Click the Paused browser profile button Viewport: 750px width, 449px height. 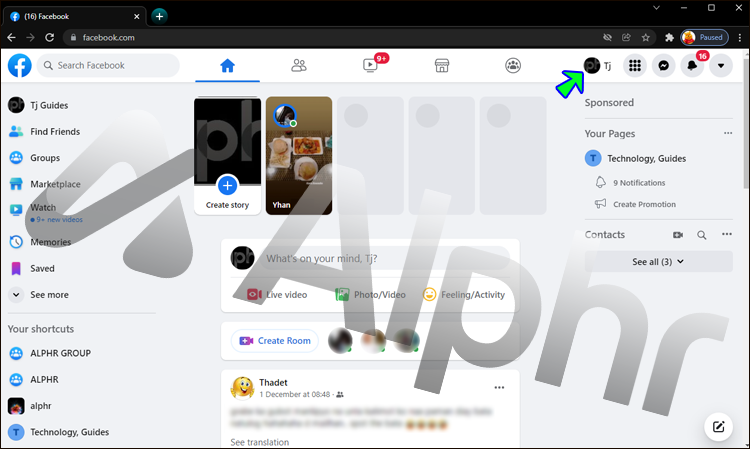coord(705,37)
